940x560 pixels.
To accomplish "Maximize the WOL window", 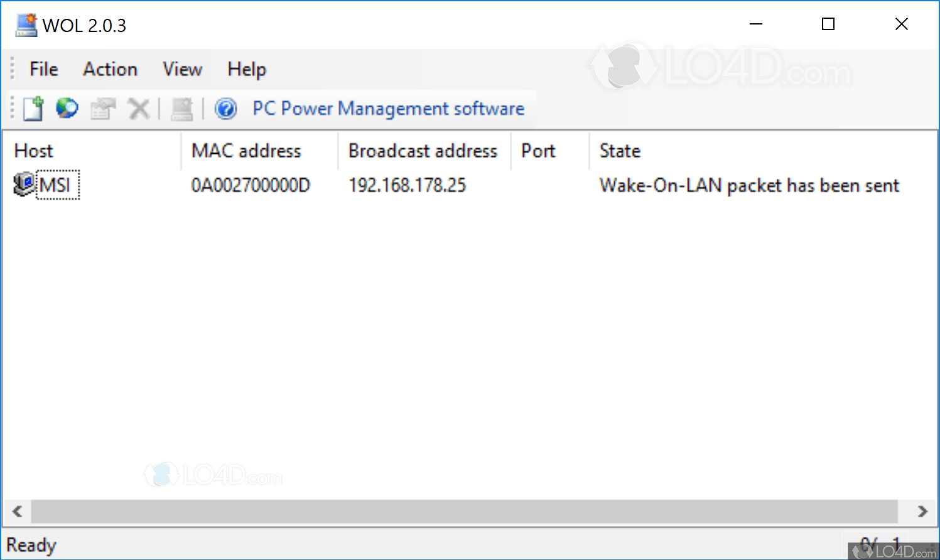I will (828, 24).
